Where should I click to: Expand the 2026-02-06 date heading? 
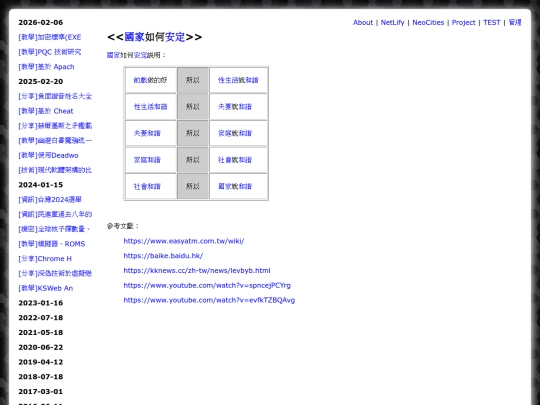(x=41, y=22)
